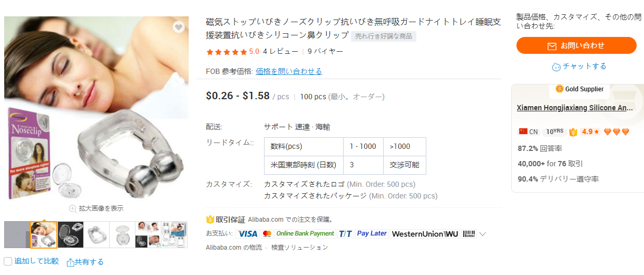Click the chat bubble icon beside チャットする

point(556,67)
